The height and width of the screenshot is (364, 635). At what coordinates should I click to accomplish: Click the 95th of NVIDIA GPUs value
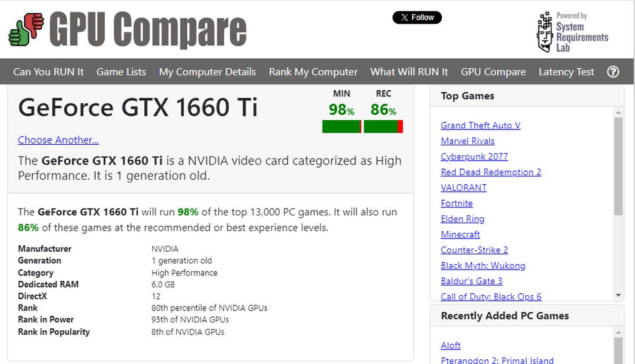point(190,320)
